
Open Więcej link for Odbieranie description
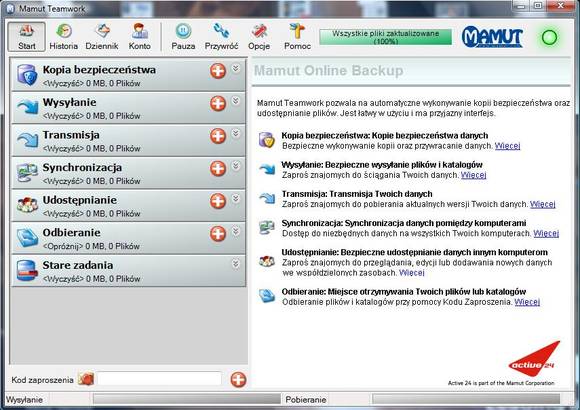point(527,302)
